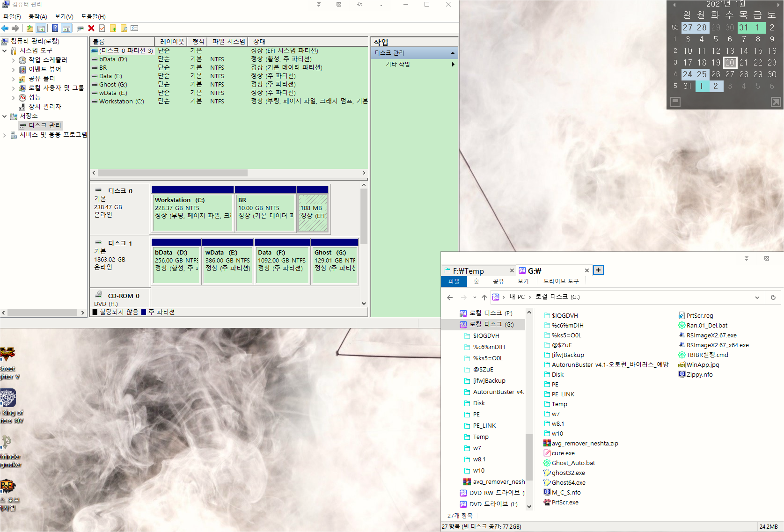Refresh the Explorer G: folder view
Viewport: 784px width, 532px height.
pos(773,297)
